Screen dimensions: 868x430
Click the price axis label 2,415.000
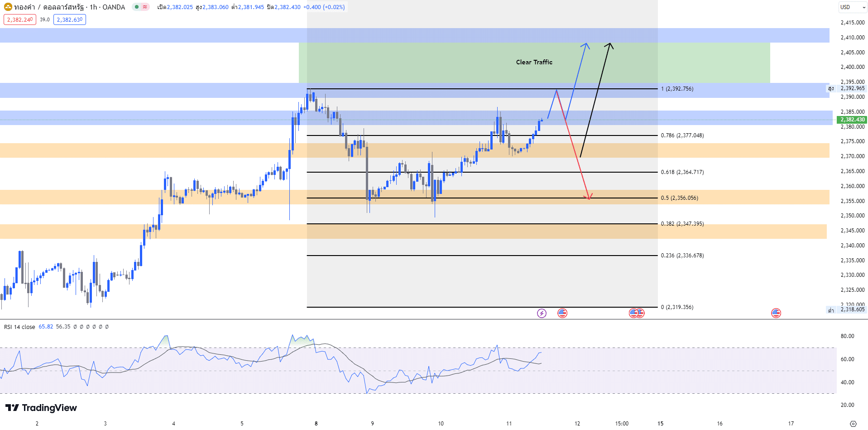tap(853, 23)
